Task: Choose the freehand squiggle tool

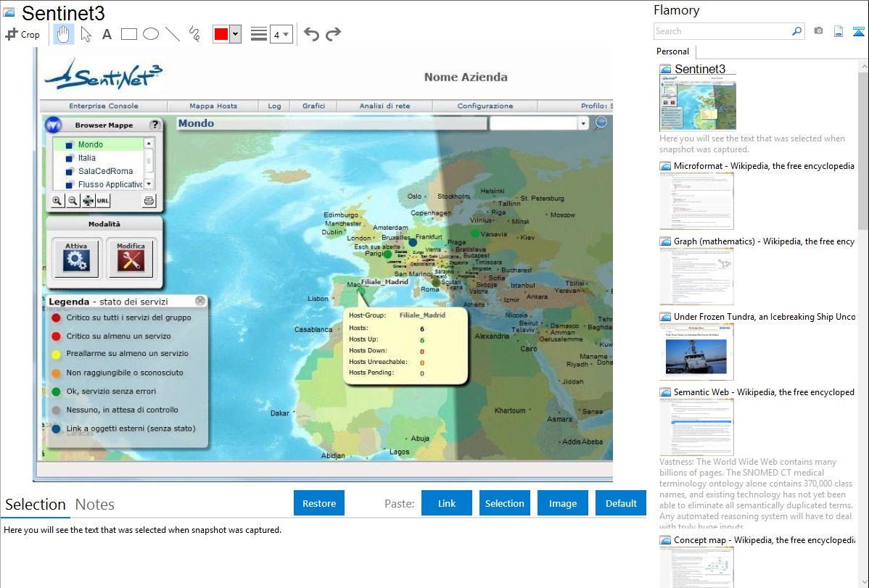Action: point(194,34)
